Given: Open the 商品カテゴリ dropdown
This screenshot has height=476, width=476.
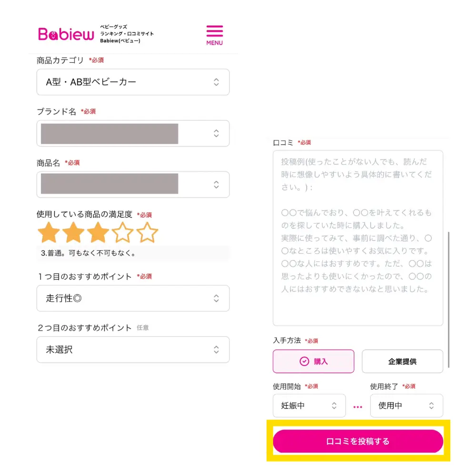Looking at the screenshot, I should coord(133,82).
